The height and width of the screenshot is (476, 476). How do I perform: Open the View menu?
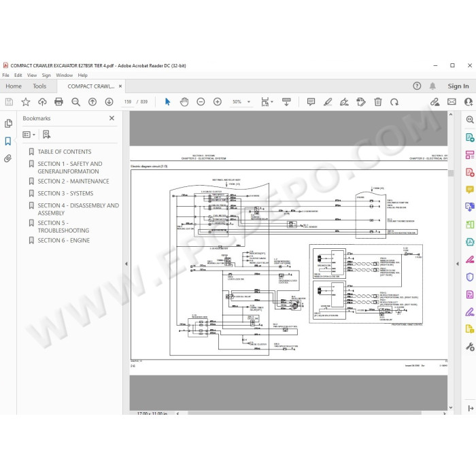click(x=32, y=75)
